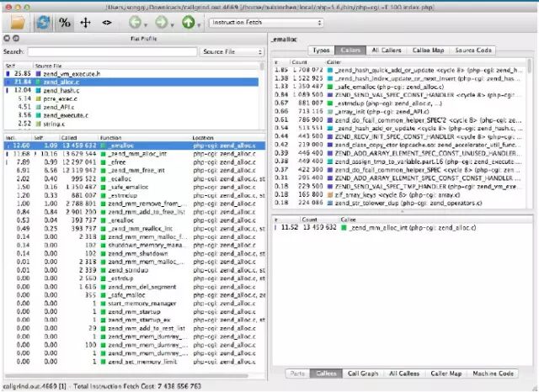The height and width of the screenshot is (392, 539).
Task: Select string.c in source file list
Action: pos(131,124)
